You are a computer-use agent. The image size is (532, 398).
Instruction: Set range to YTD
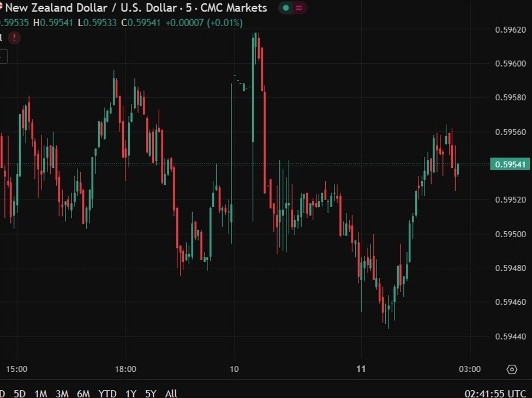click(x=106, y=393)
